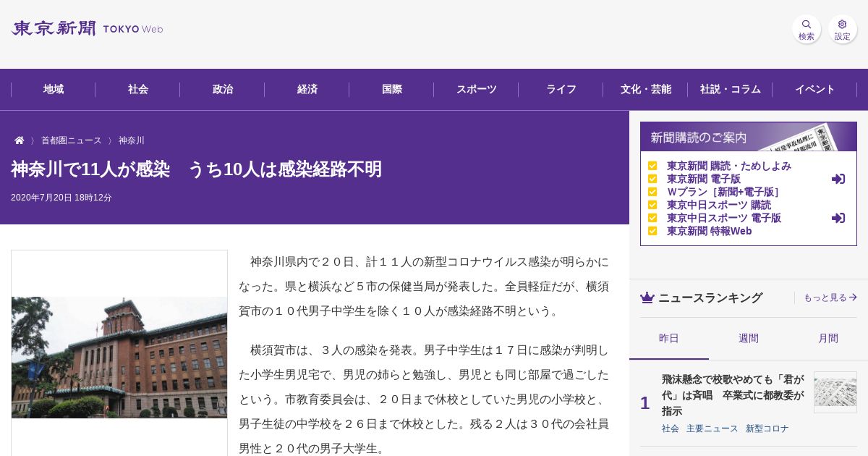Go to home via breadcrumb house icon
This screenshot has height=456, width=868.
(x=20, y=140)
